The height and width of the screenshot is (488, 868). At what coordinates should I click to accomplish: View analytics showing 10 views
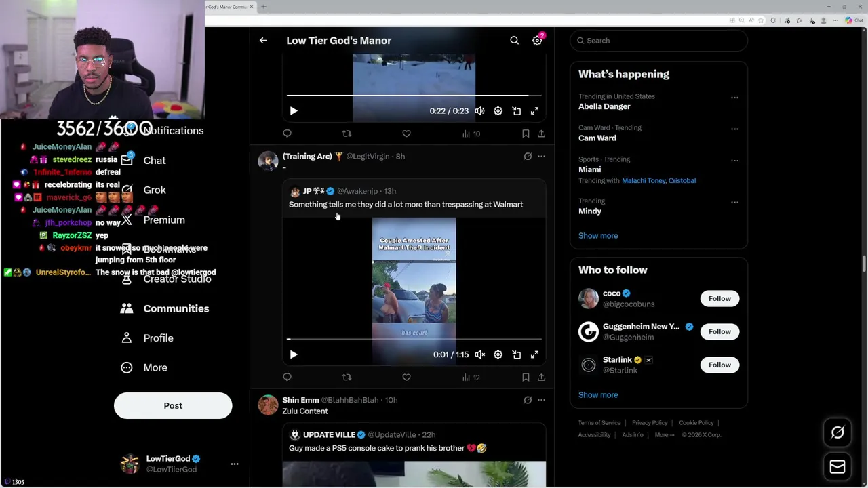click(471, 134)
